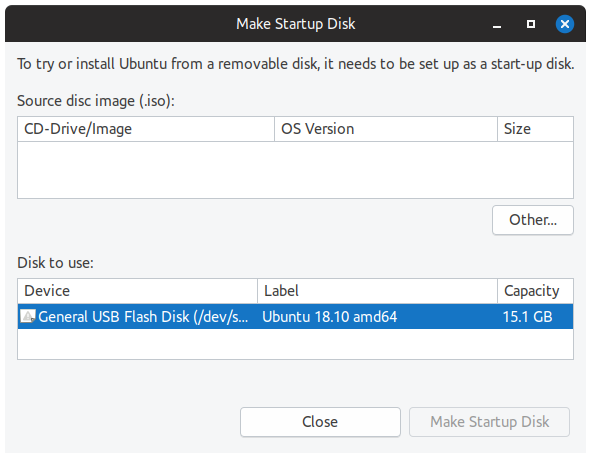Screen dimensions: 595x462
Task: Click the Device column header
Action: pos(137,291)
